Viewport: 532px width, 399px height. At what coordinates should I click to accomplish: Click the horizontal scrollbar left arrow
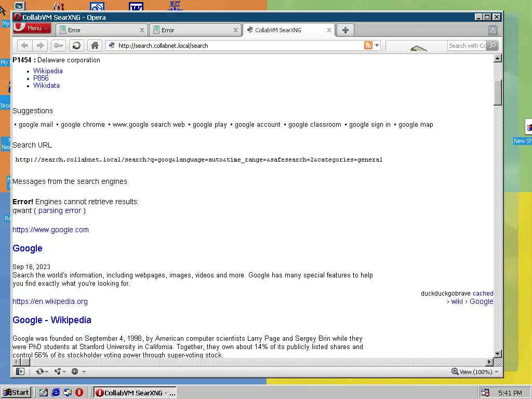tap(16, 362)
